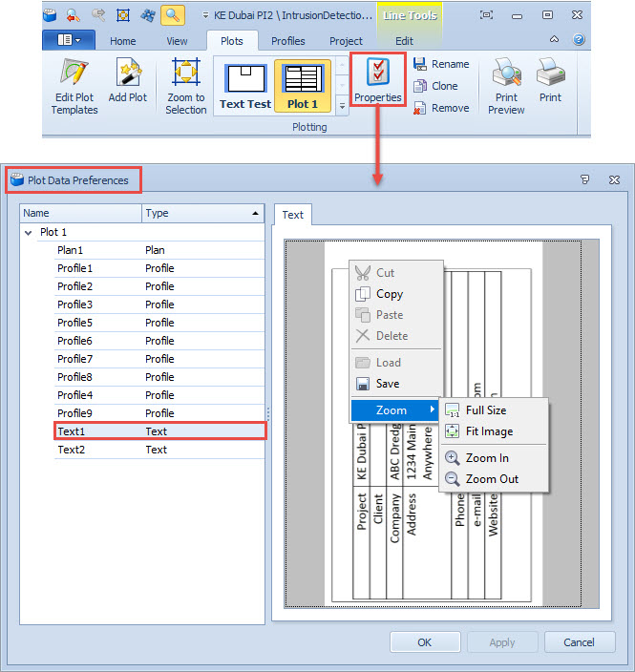635x672 pixels.
Task: Click the frame selection quick access icon
Action: [123, 15]
